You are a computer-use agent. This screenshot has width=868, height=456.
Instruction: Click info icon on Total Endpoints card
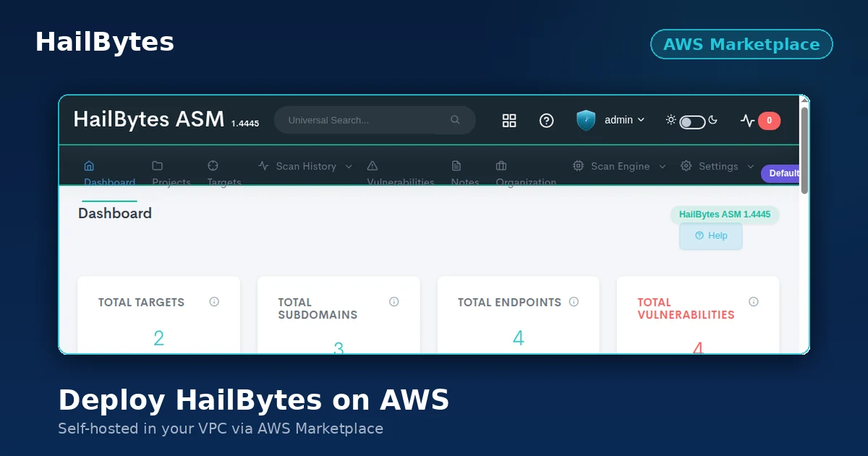574,302
